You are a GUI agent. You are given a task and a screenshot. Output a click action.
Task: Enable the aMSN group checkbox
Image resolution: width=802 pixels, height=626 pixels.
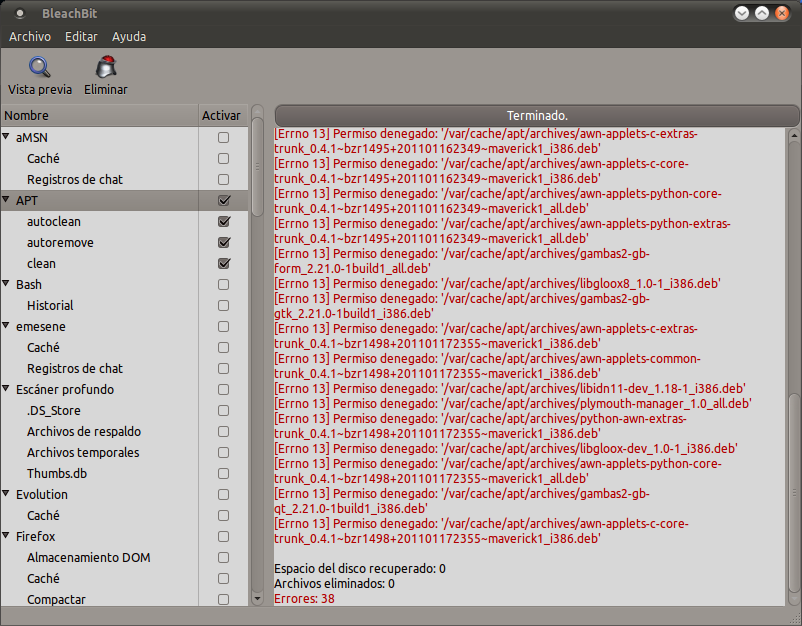(x=224, y=138)
